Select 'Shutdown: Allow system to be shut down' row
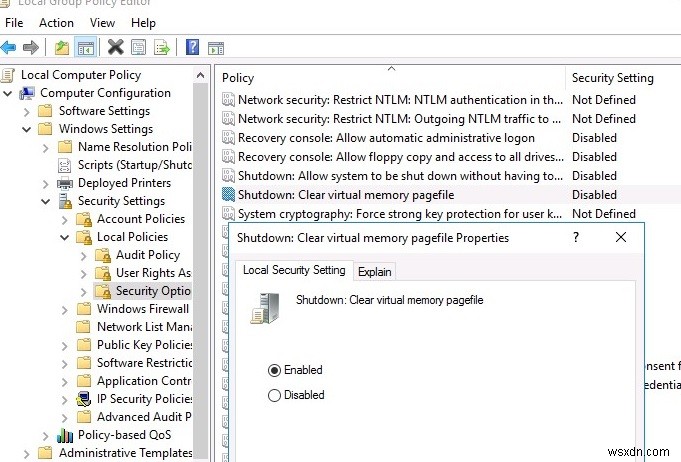The width and height of the screenshot is (681, 462). pyautogui.click(x=450, y=176)
